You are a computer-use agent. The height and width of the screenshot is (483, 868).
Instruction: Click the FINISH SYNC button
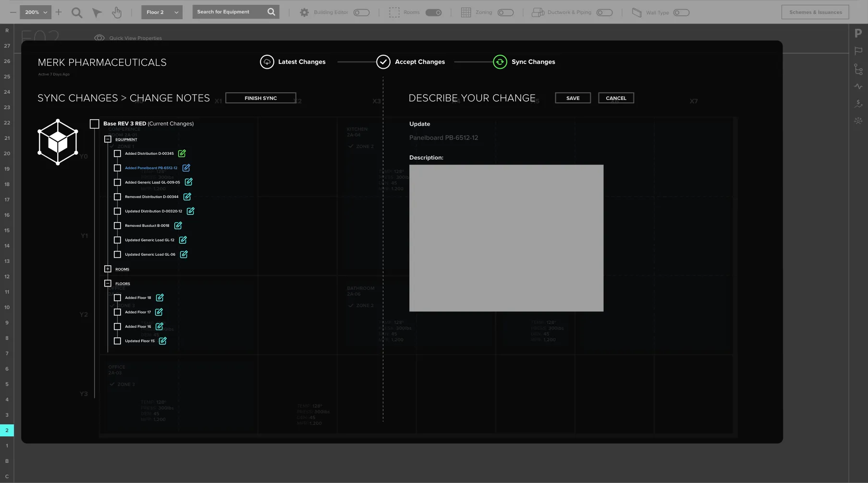pyautogui.click(x=261, y=98)
